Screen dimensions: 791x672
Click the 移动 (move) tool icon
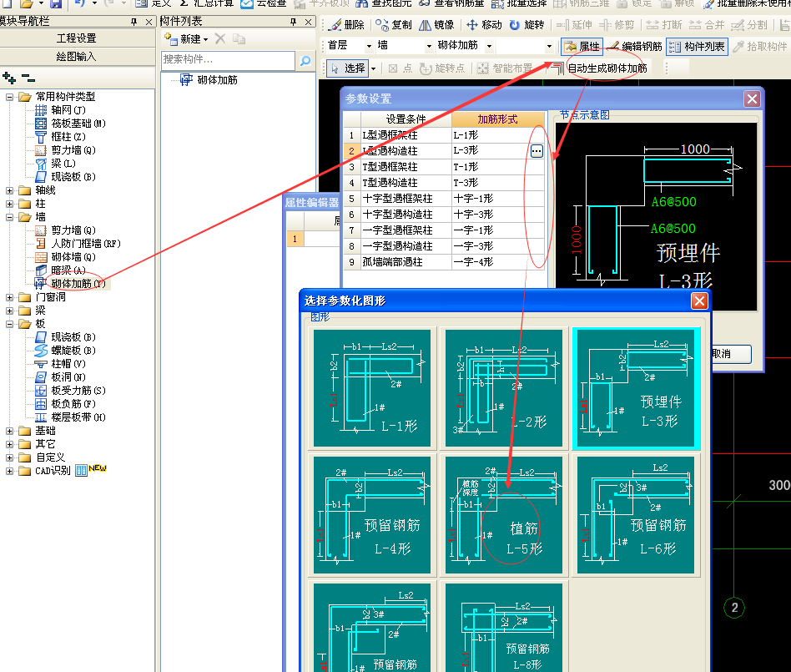[484, 25]
